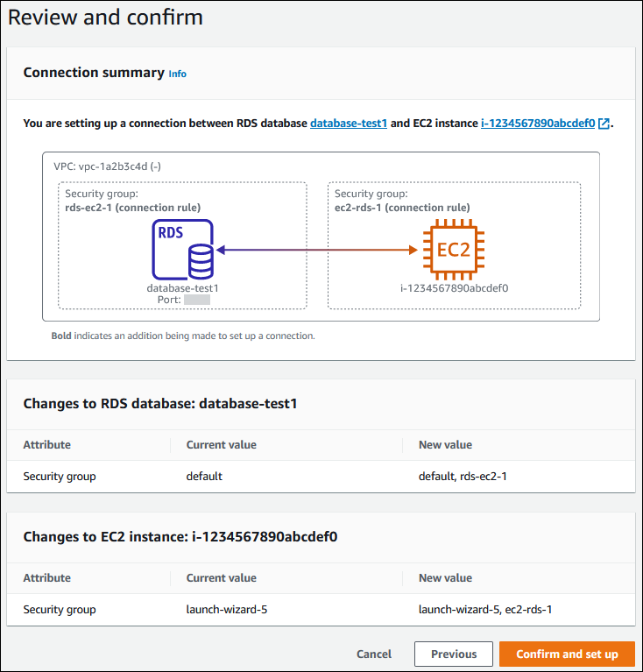
Task: Click the instance ID text below EC2 icon
Action: [453, 287]
